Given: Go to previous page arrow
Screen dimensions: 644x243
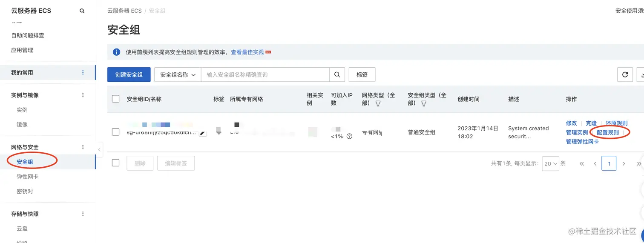Looking at the screenshot, I should click(x=595, y=163).
